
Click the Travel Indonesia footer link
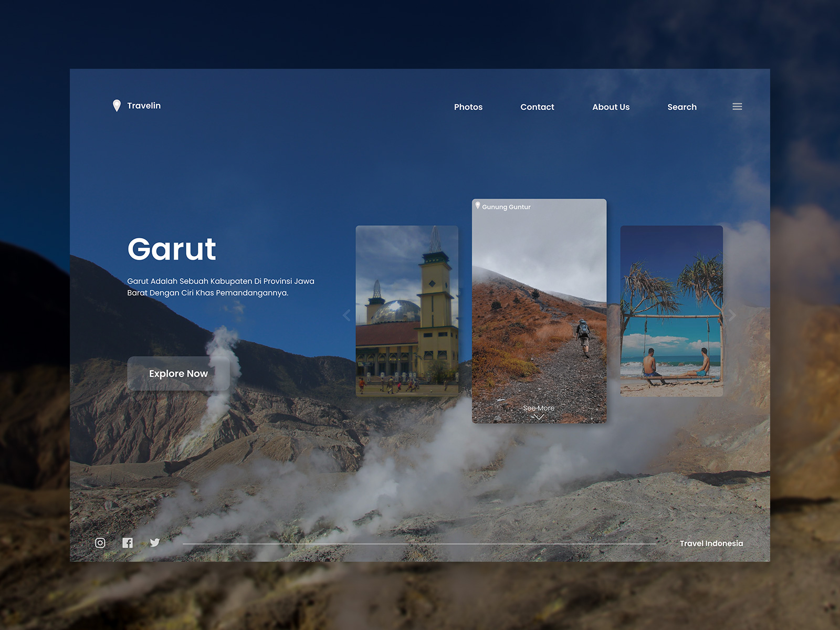(x=711, y=543)
